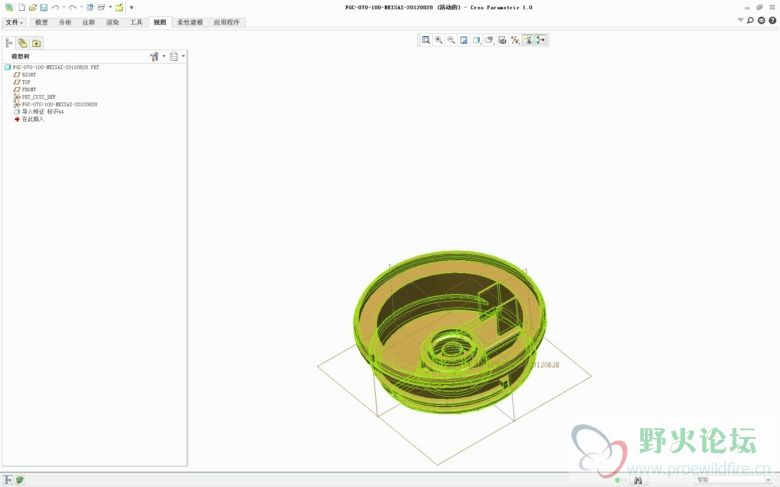This screenshot has height=487, width=780.
Task: Click the Repaint icon in graphics toolbar
Action: tap(464, 40)
